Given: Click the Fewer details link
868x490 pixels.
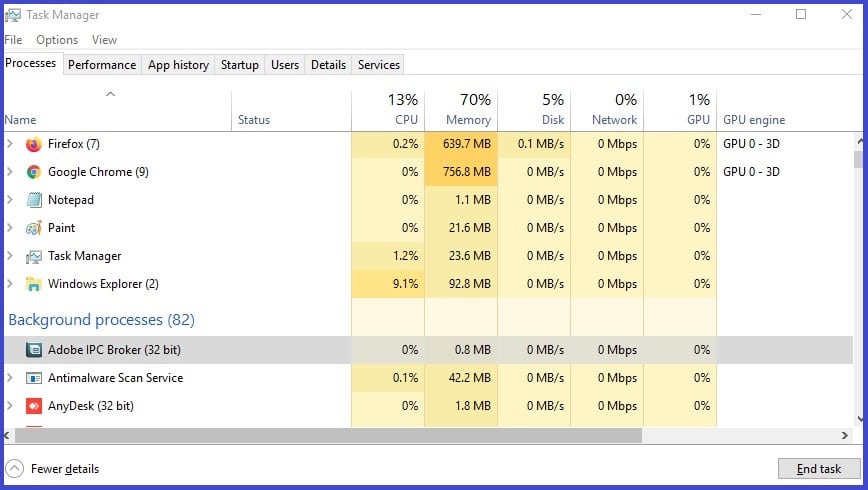Looking at the screenshot, I should pos(65,469).
